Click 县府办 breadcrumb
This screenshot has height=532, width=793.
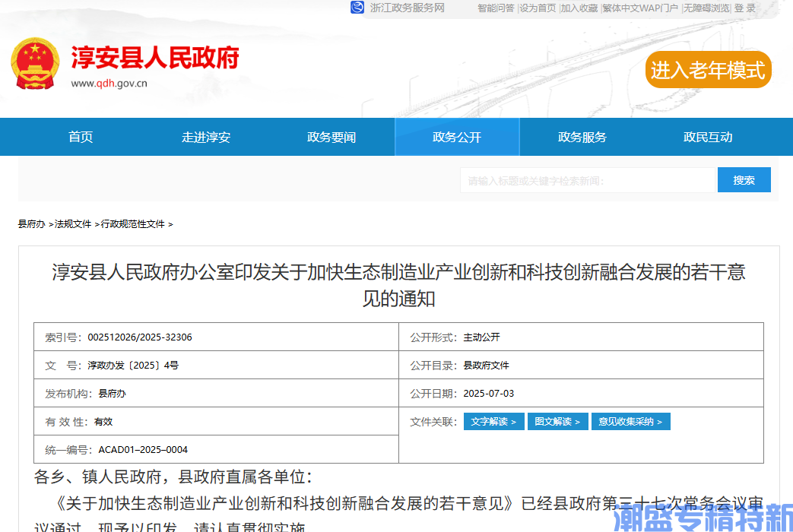point(31,224)
